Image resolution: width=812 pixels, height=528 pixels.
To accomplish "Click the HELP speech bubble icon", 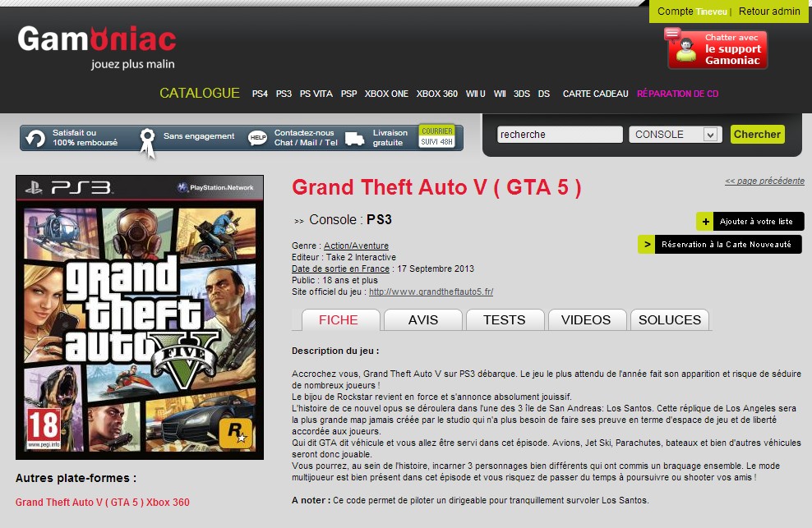I will click(x=257, y=138).
